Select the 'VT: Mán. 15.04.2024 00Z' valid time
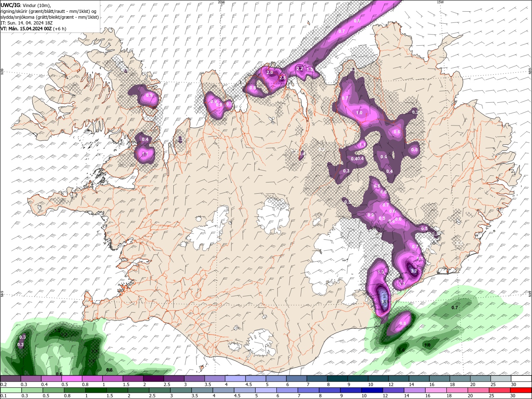532x399 pixels. [26, 29]
